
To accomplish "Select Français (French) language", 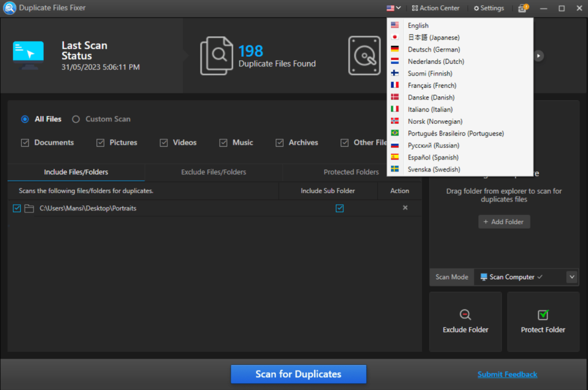I will pos(460,85).
